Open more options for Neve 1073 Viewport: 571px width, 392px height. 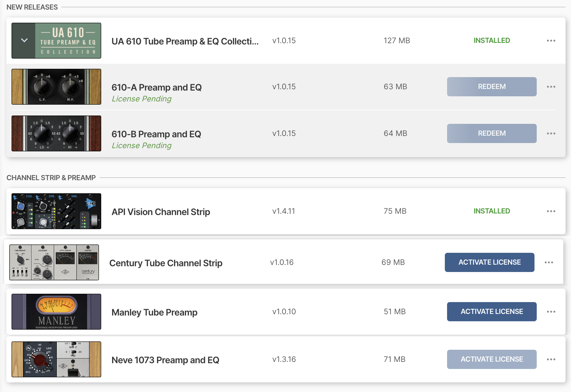point(551,359)
